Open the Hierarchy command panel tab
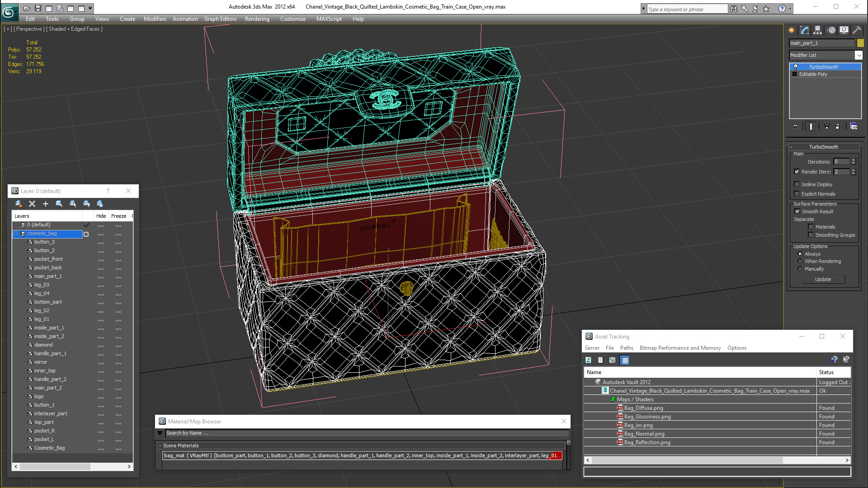 (x=818, y=30)
